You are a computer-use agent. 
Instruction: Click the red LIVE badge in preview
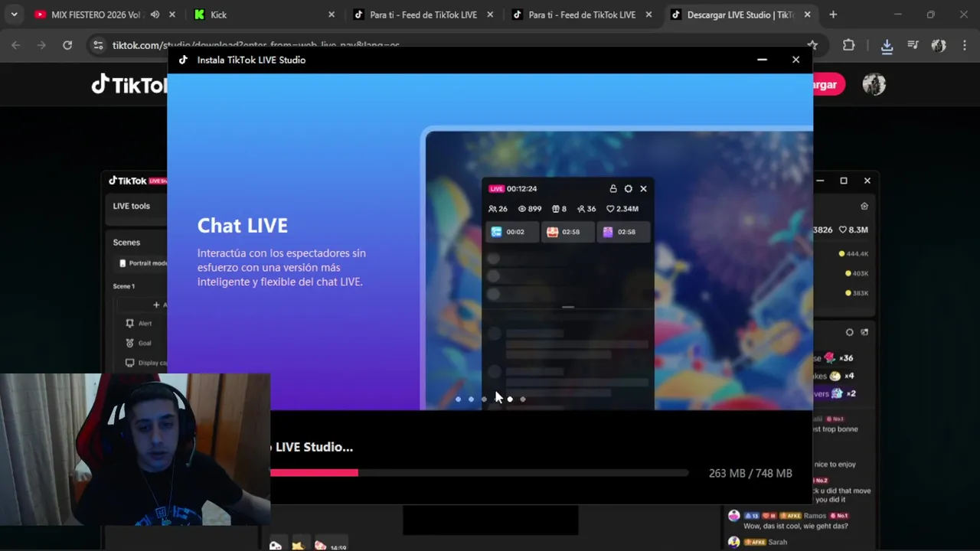coord(496,188)
